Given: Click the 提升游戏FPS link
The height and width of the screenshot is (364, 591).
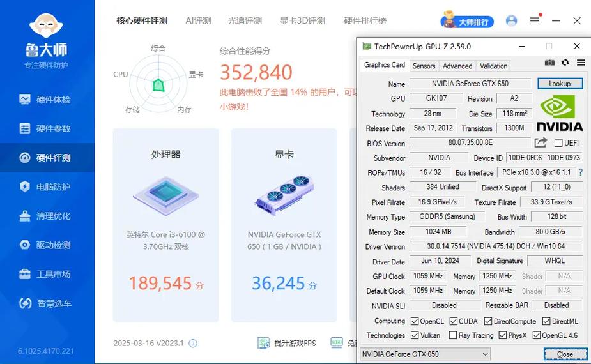Looking at the screenshot, I should [287, 344].
